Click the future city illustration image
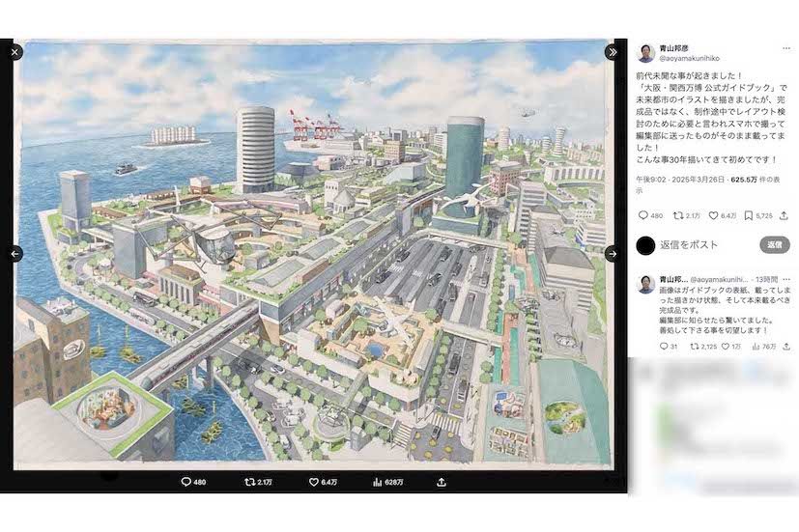799x532 pixels. (313, 253)
